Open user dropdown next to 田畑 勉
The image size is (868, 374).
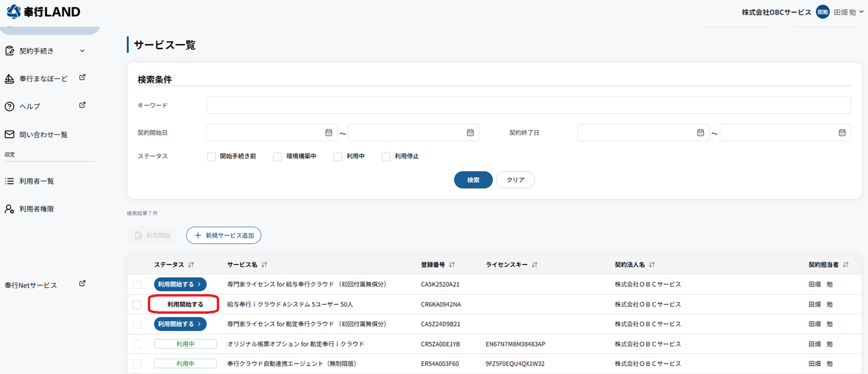[861, 12]
